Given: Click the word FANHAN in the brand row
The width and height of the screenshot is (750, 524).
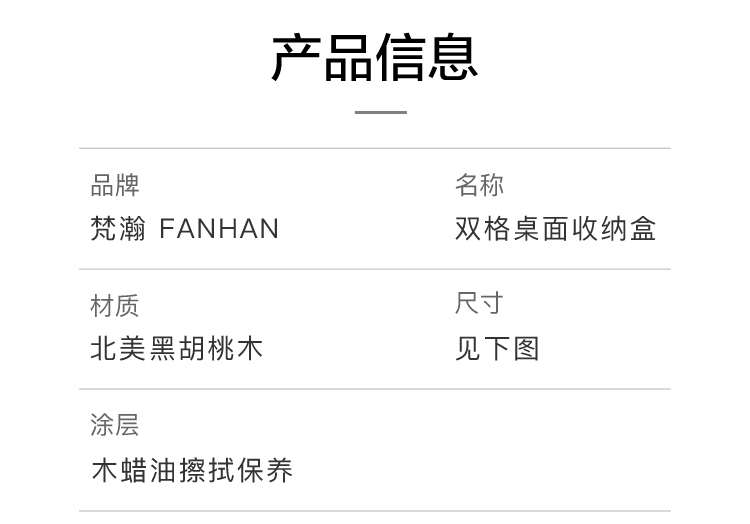Looking at the screenshot, I should pyautogui.click(x=219, y=229).
